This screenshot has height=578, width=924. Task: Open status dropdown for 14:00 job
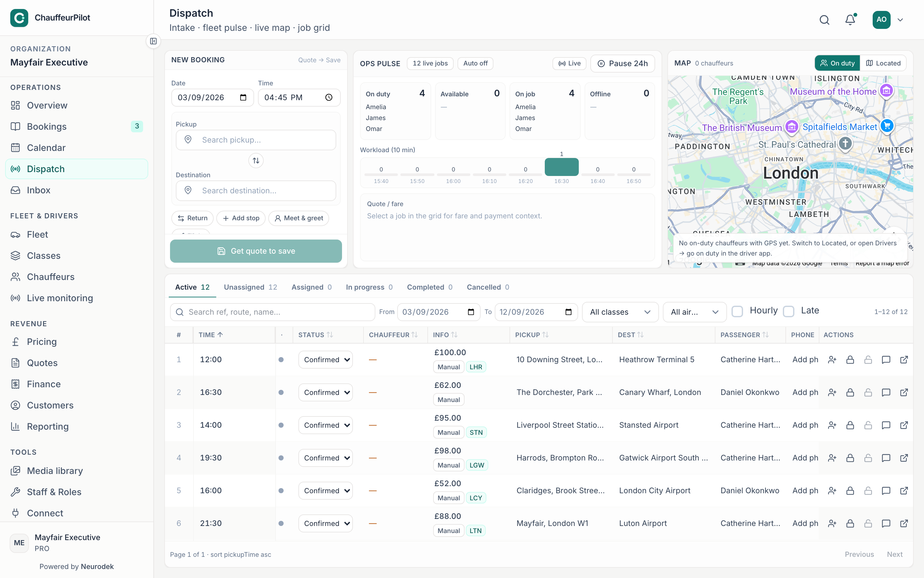[326, 425]
